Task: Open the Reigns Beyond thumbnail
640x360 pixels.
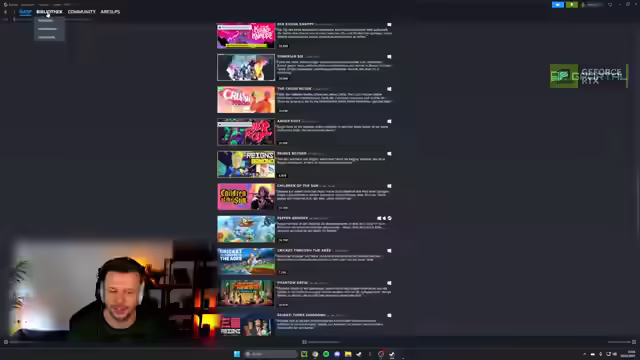Action: coord(246,164)
